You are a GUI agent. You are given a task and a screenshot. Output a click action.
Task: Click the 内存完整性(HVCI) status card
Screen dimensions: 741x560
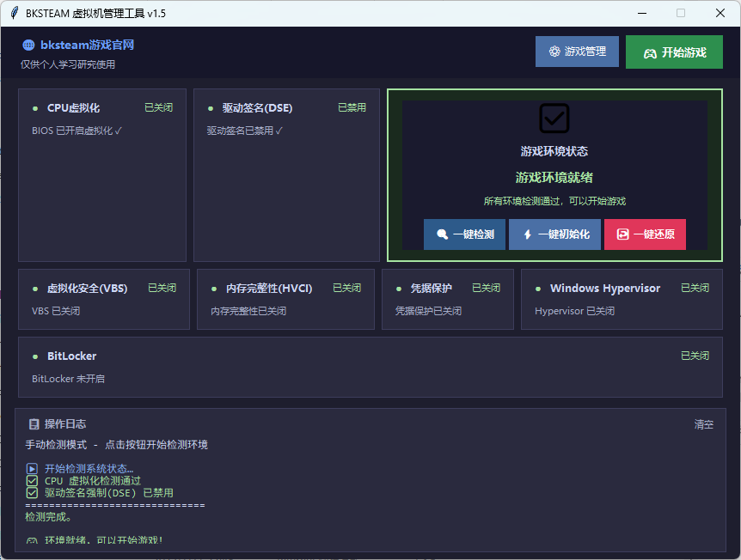pos(285,299)
